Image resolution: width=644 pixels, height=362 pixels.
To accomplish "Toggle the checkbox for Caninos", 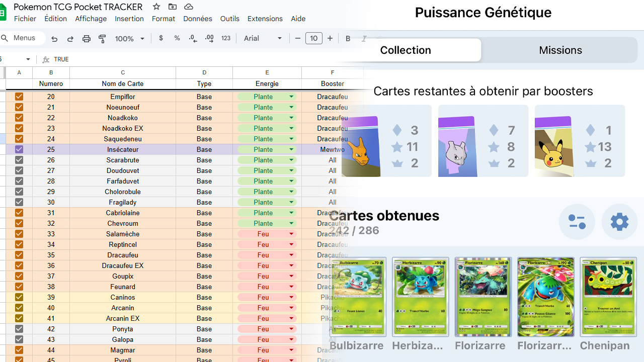I will [19, 297].
